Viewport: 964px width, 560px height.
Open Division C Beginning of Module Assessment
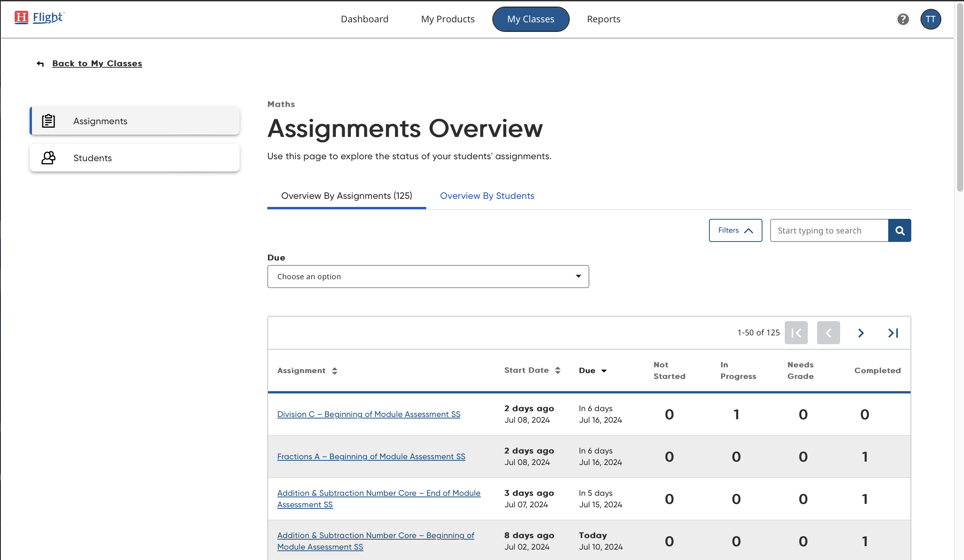click(369, 414)
